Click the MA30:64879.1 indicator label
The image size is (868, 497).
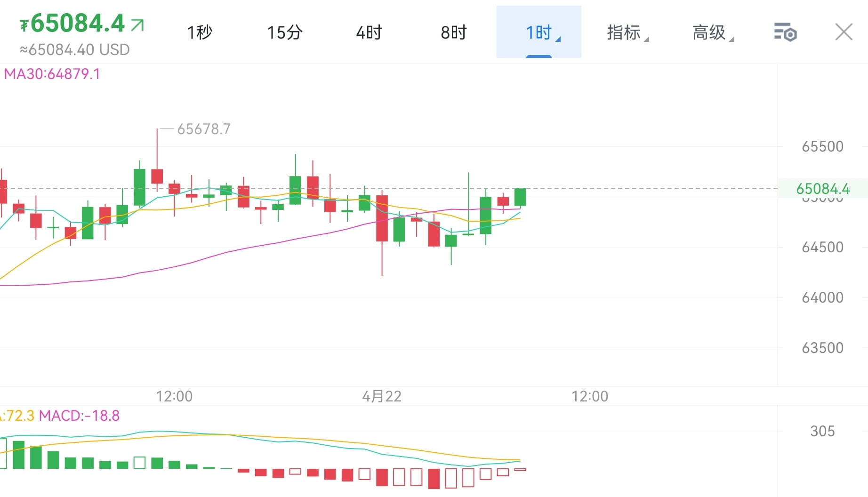coord(52,74)
